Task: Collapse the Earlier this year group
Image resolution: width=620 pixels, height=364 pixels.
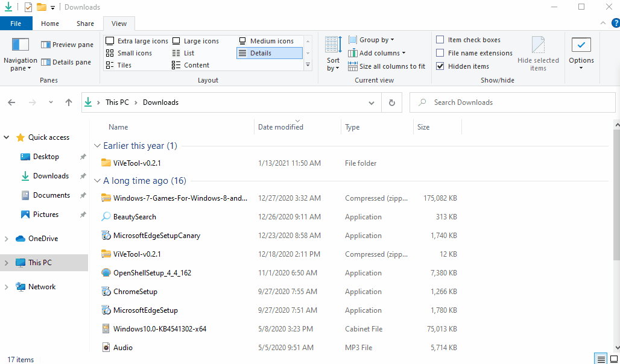Action: (97, 145)
